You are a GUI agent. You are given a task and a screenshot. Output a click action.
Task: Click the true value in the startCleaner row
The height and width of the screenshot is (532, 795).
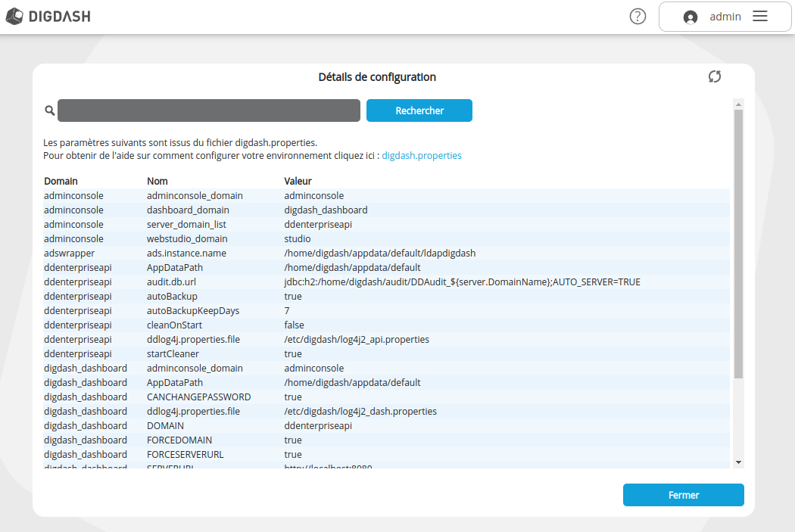pos(293,353)
